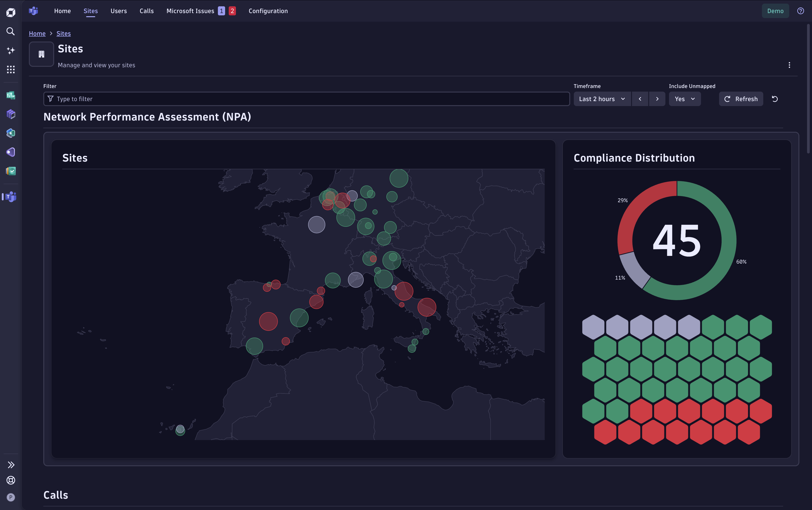Open the user profile avatar P
Image resolution: width=812 pixels, height=510 pixels.
coord(11,497)
